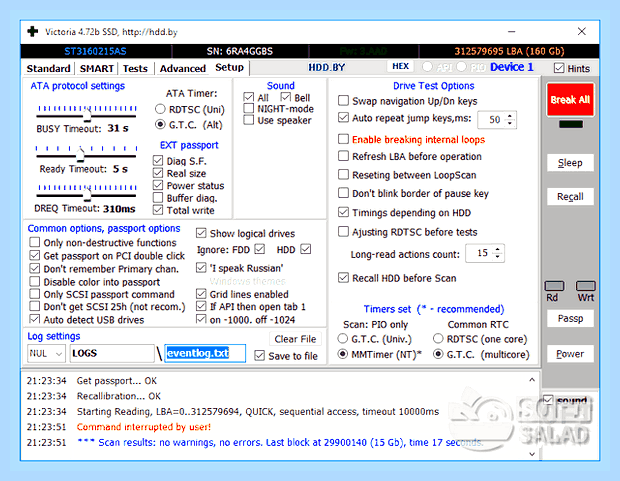
Task: Open the NUL log dropdown
Action: point(46,353)
